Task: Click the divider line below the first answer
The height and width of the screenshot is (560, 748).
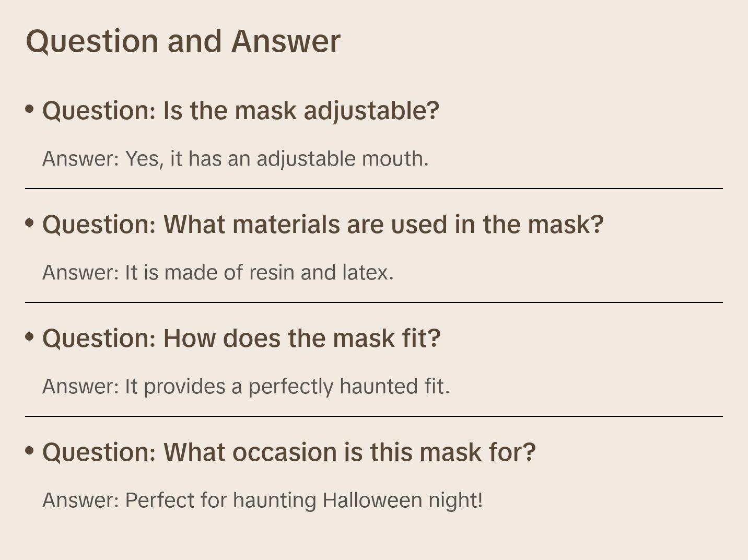Action: [374, 189]
